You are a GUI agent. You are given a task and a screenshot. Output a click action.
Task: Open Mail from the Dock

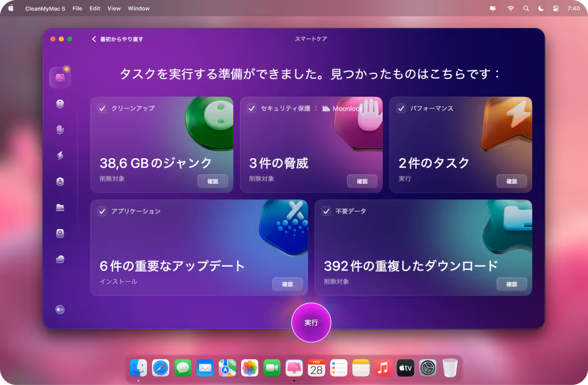tap(205, 368)
